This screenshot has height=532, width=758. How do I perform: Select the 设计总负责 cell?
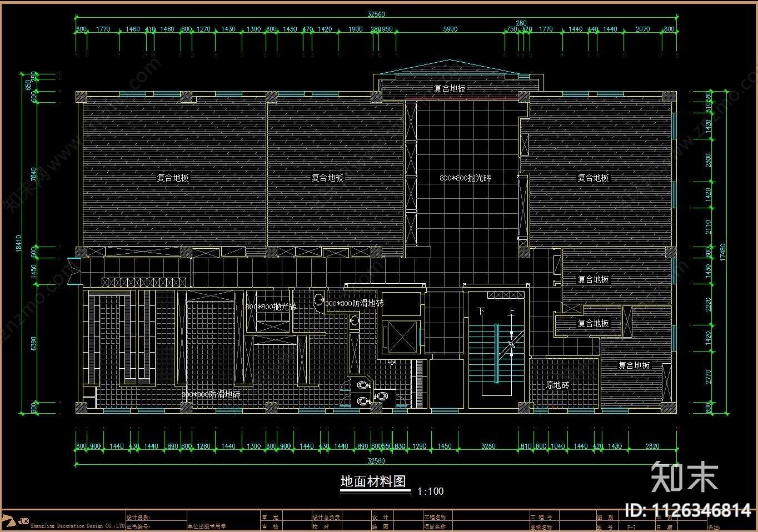[326, 517]
